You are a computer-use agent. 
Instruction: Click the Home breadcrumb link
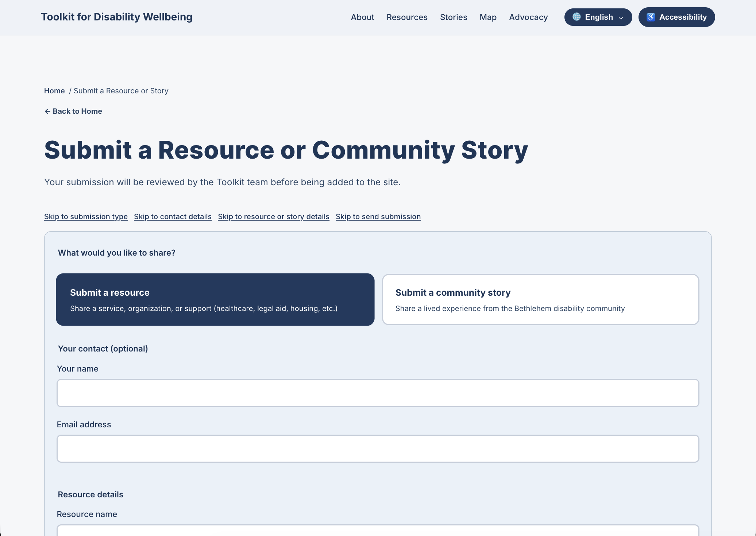[x=54, y=91]
